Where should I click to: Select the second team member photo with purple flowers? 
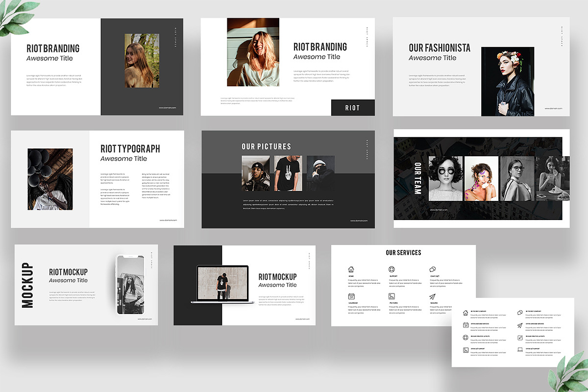point(481,179)
